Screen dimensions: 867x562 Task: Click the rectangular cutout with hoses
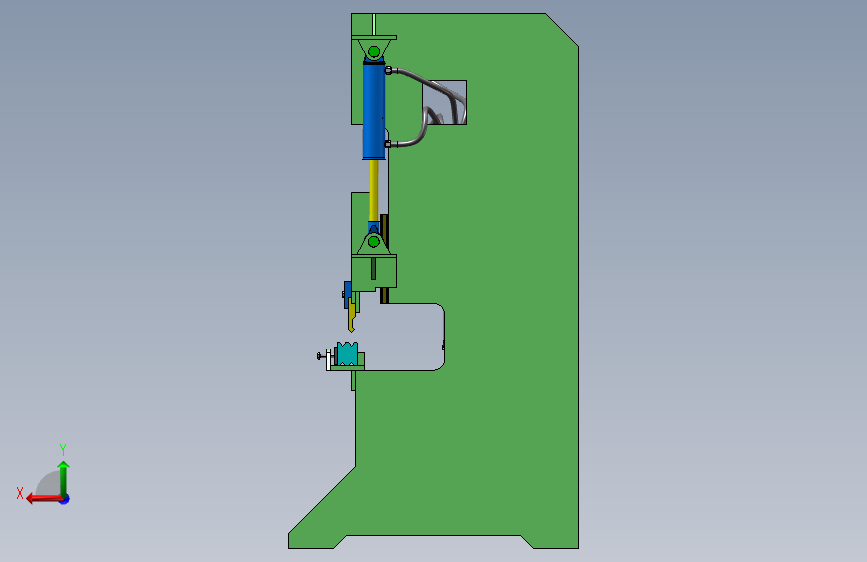pos(445,102)
